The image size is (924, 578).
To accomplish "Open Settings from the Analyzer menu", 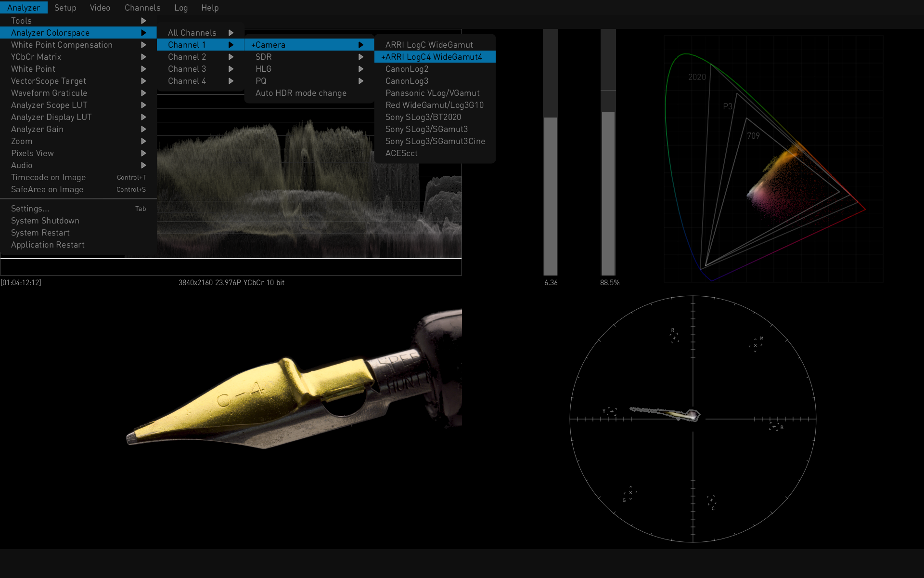I will click(30, 209).
